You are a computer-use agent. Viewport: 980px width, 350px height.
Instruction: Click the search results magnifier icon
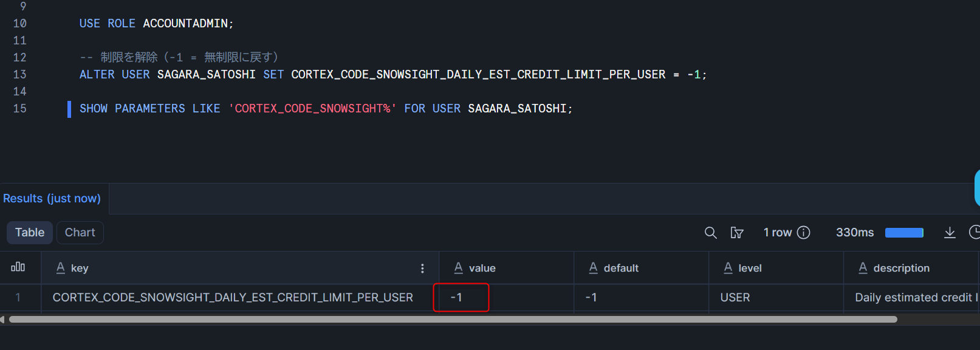(x=710, y=233)
